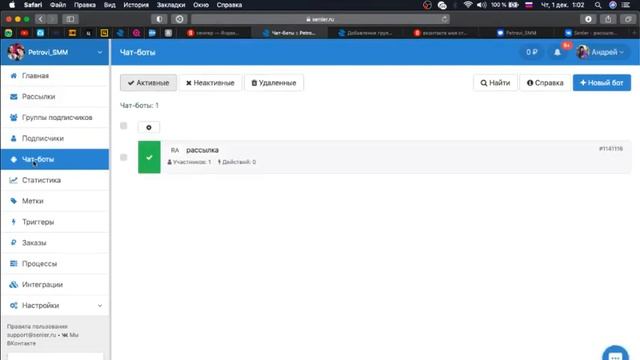Switch to Неактивные chat-bots
640x360 pixels.
210,83
